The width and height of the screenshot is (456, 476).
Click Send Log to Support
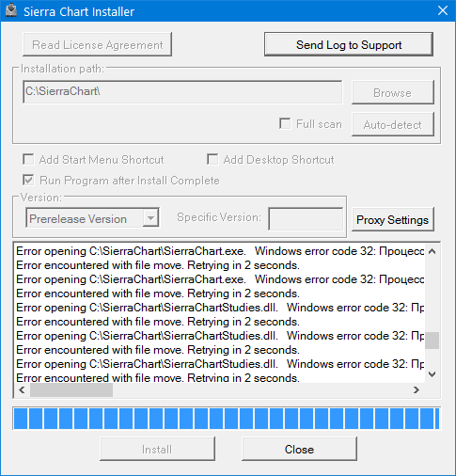(x=349, y=44)
